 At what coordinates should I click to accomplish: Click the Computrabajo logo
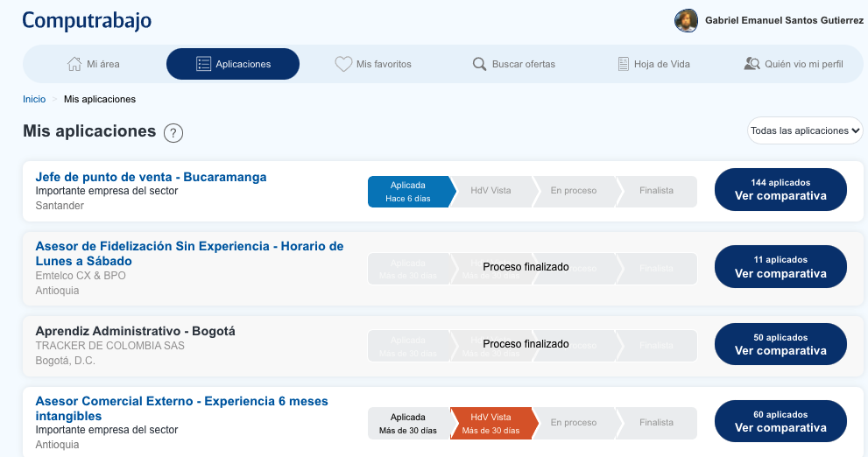pyautogui.click(x=87, y=20)
